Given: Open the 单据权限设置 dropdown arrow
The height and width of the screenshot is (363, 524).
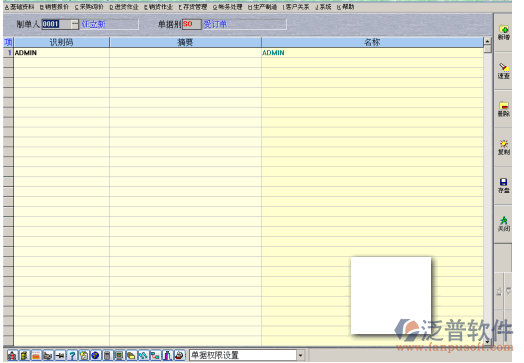Looking at the screenshot, I should (x=300, y=355).
